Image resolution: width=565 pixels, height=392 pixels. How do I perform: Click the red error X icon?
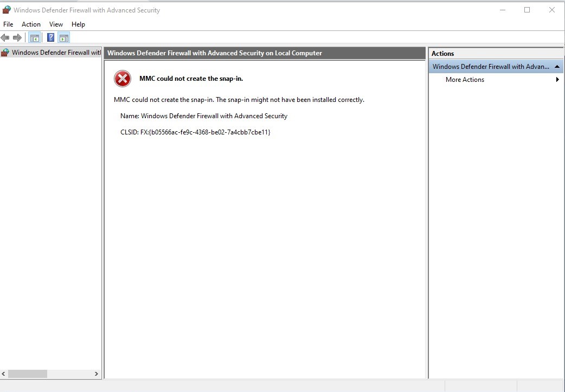point(123,79)
